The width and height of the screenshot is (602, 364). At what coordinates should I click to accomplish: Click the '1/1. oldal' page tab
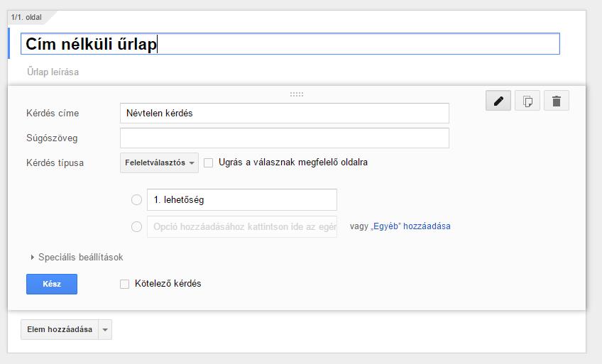26,17
